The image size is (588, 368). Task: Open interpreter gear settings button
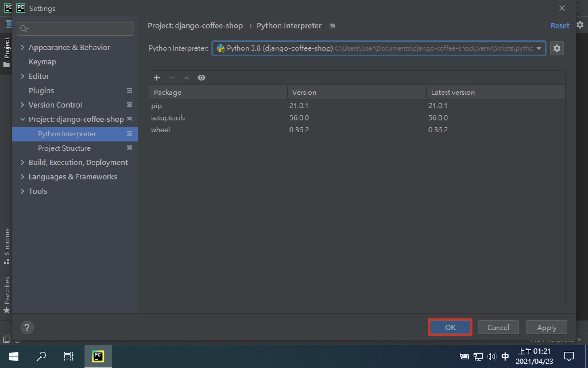(557, 48)
